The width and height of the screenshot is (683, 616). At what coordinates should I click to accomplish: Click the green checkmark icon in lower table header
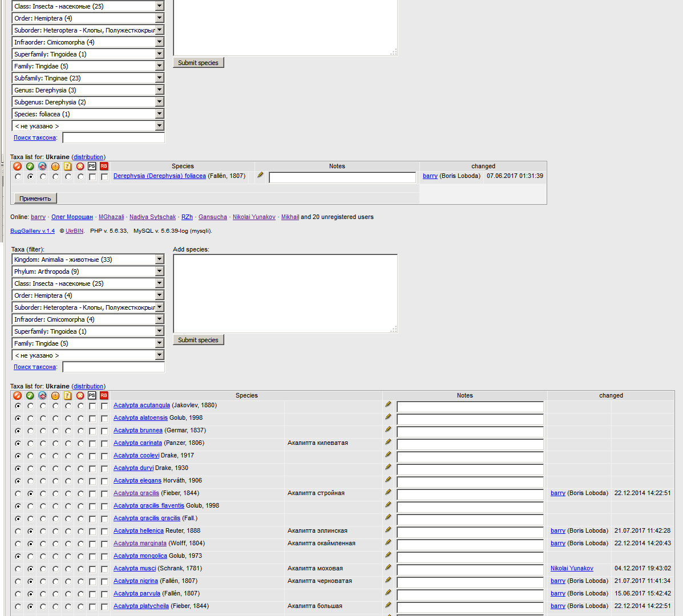pos(30,395)
